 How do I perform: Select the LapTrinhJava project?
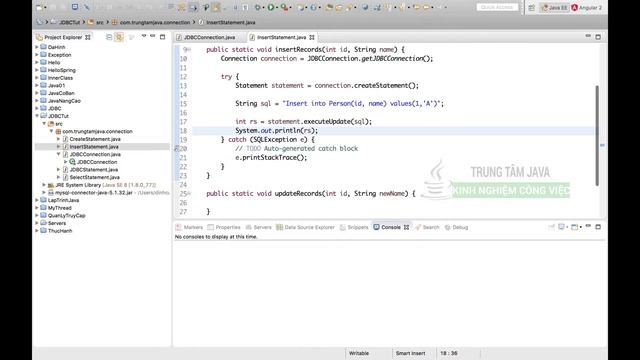[x=63, y=200]
